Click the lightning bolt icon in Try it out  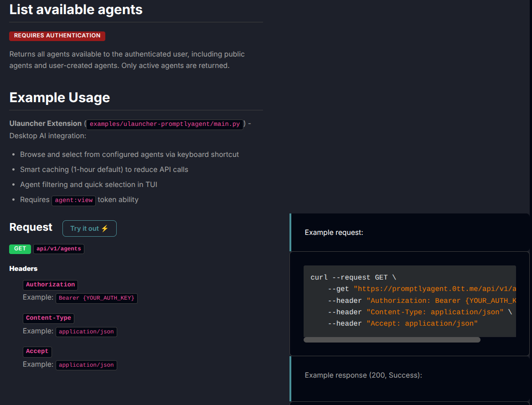(x=105, y=228)
